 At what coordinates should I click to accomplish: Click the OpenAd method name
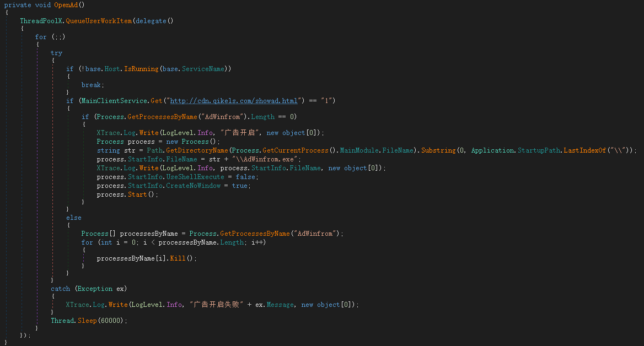(69, 5)
